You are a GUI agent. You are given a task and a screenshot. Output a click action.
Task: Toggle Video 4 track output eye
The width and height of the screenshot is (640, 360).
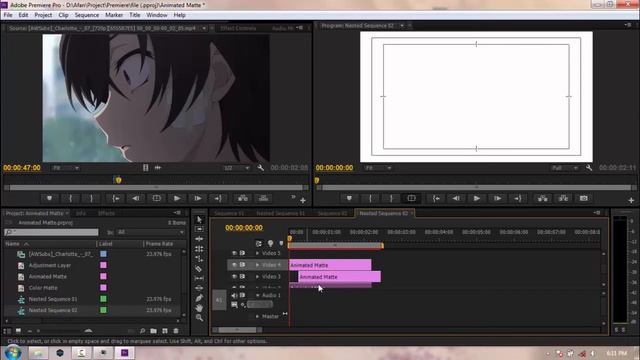234,265
